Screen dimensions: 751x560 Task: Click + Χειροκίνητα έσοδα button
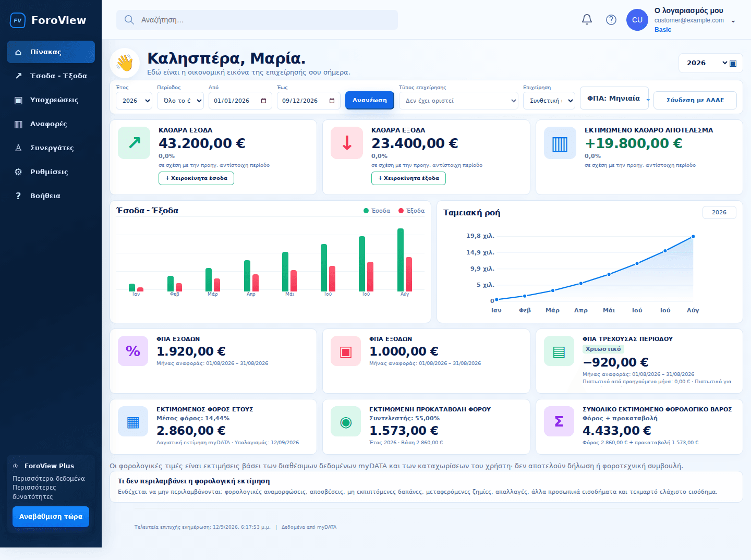click(x=196, y=178)
